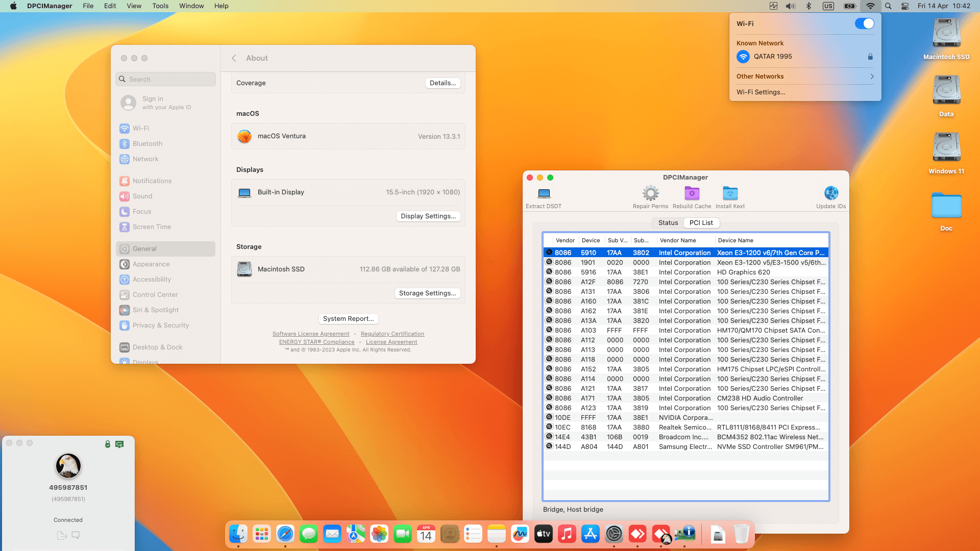Open the Tools menu
Viewport: 980px width, 551px height.
(x=160, y=6)
